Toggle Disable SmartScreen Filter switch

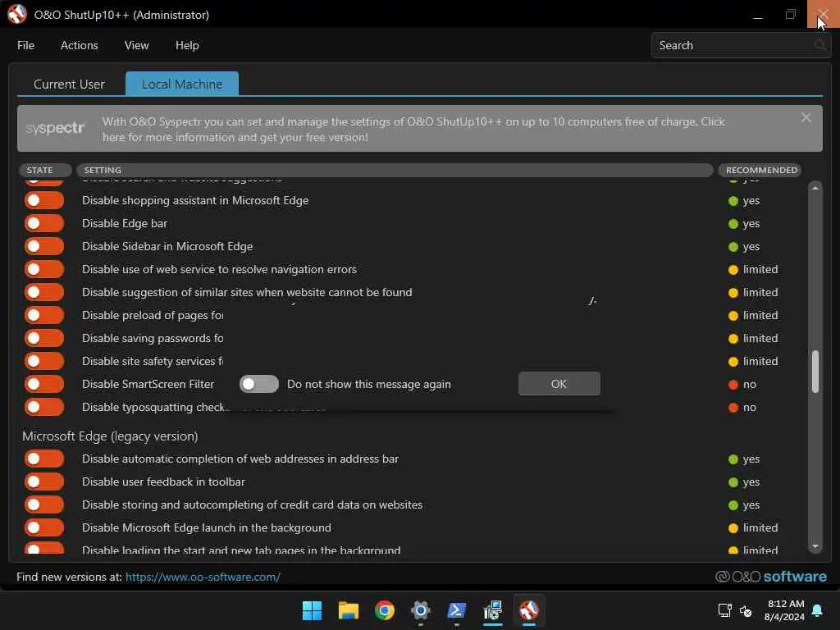click(x=44, y=384)
